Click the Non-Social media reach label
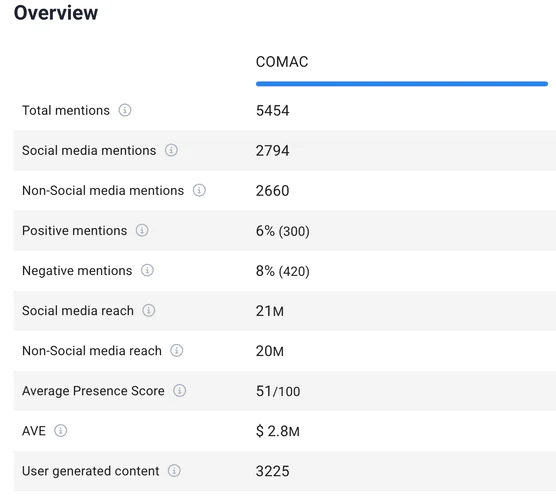Image resolution: width=556 pixels, height=500 pixels. pos(92,351)
